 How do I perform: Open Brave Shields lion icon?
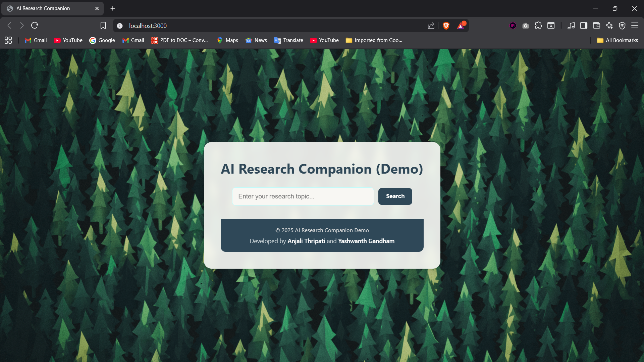click(x=446, y=26)
